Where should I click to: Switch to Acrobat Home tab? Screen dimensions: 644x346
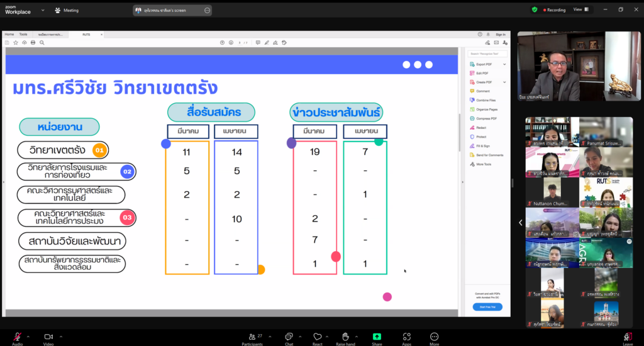click(x=9, y=35)
